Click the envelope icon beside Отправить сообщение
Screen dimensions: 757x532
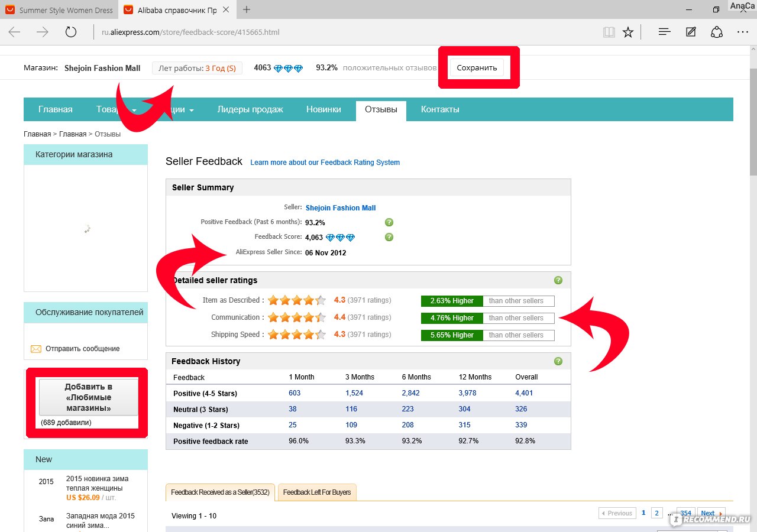point(36,349)
